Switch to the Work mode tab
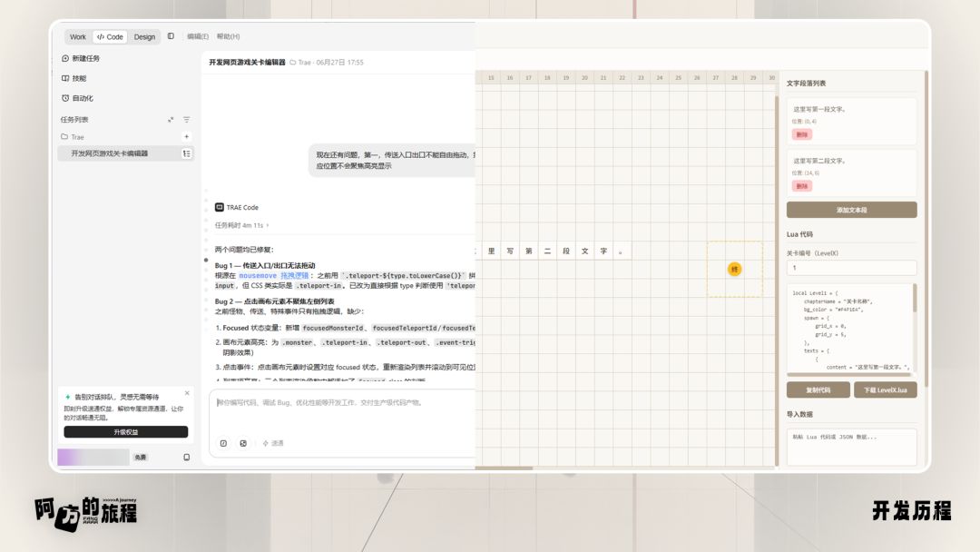This screenshot has height=552, width=980. coord(77,37)
